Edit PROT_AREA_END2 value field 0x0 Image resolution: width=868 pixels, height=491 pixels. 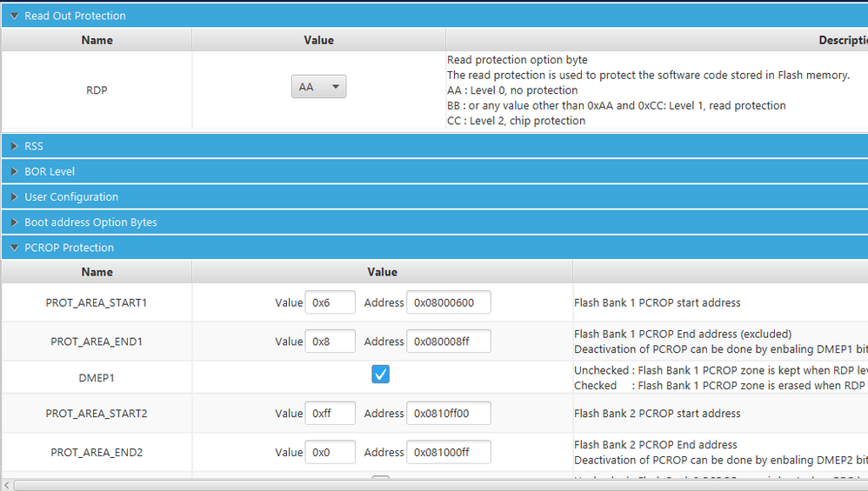tap(330, 452)
